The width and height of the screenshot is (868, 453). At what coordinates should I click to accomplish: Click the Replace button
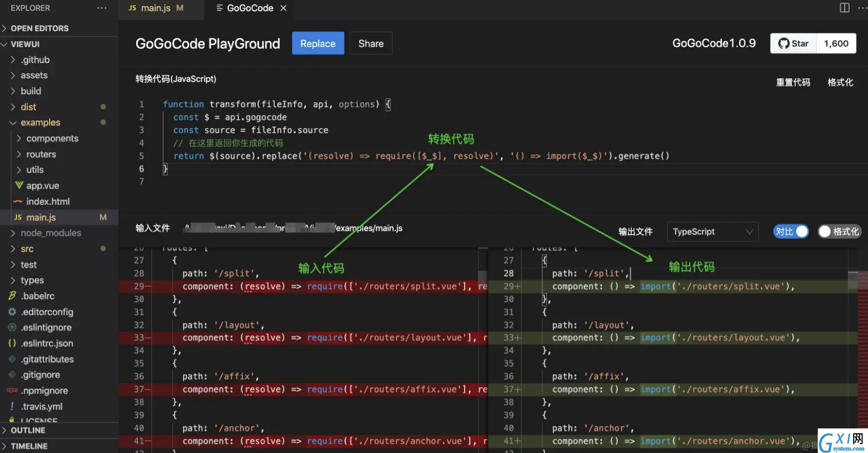tap(318, 44)
